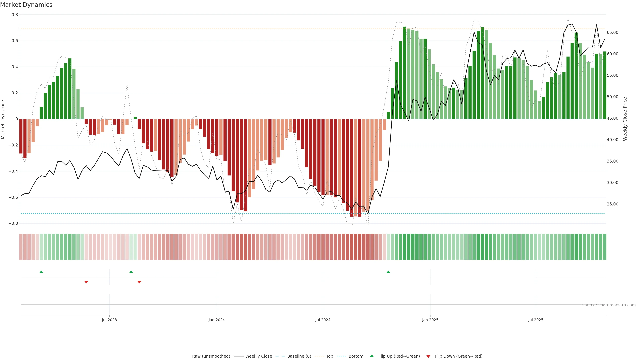644x362 pixels.
Task: Click the Flip Up marker near August 2023
Action: click(x=131, y=272)
